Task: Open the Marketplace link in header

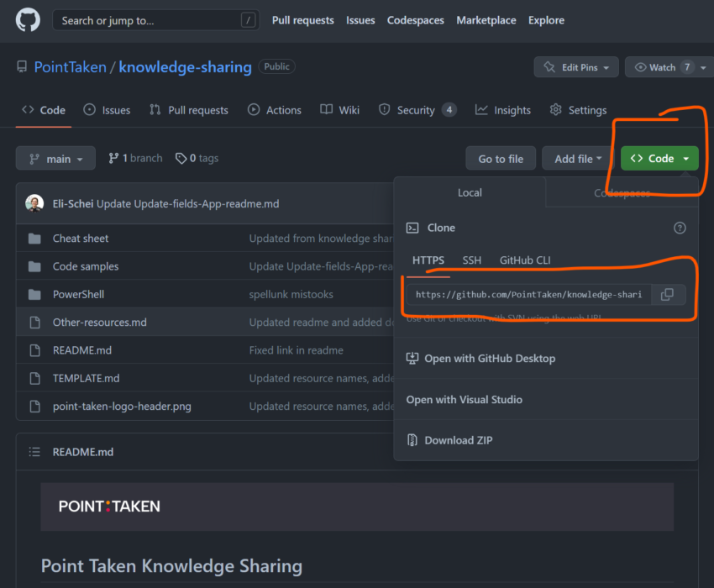Action: [x=486, y=20]
